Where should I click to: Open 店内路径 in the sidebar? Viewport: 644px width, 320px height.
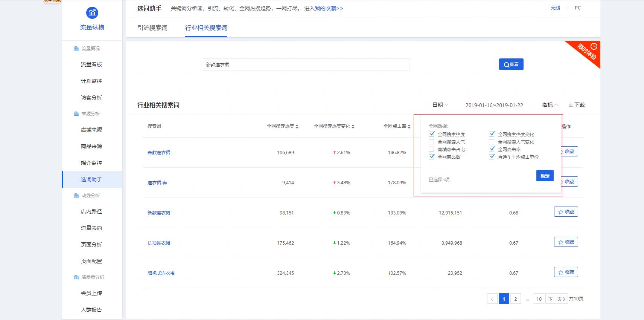(x=91, y=211)
